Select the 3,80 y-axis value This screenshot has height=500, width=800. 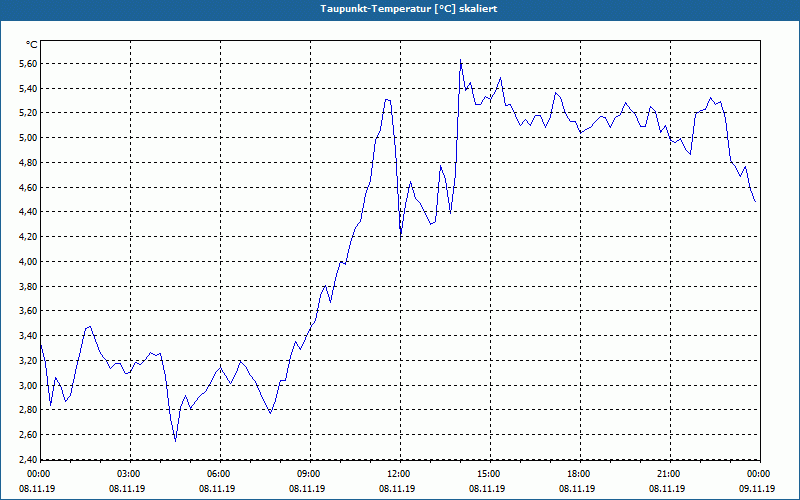coord(29,287)
